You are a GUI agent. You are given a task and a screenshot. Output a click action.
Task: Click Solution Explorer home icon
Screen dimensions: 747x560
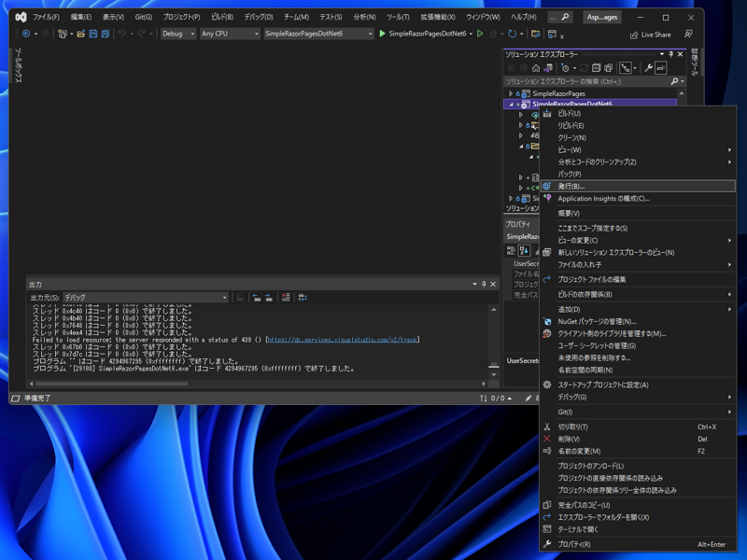[x=536, y=68]
